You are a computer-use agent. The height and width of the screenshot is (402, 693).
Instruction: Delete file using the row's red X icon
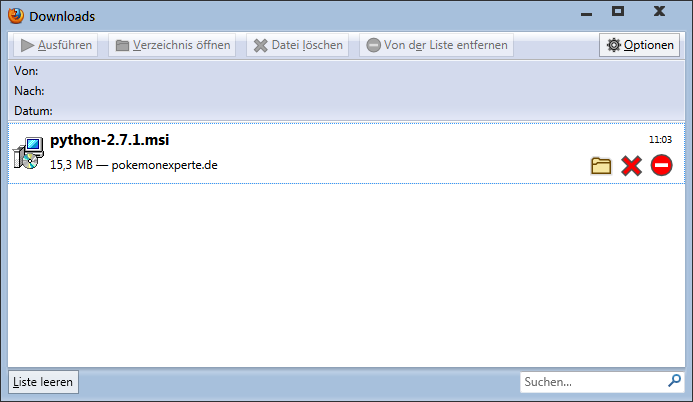click(631, 166)
